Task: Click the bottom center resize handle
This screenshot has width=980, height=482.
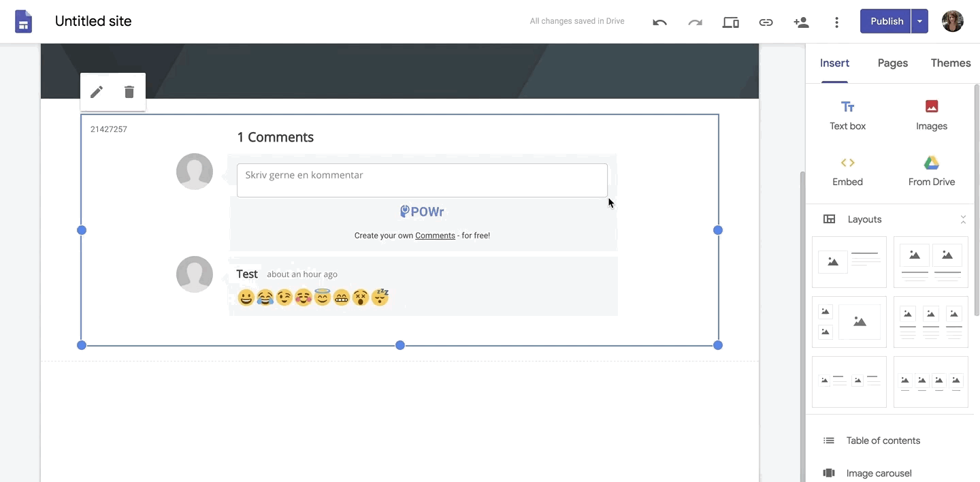Action: [400, 345]
